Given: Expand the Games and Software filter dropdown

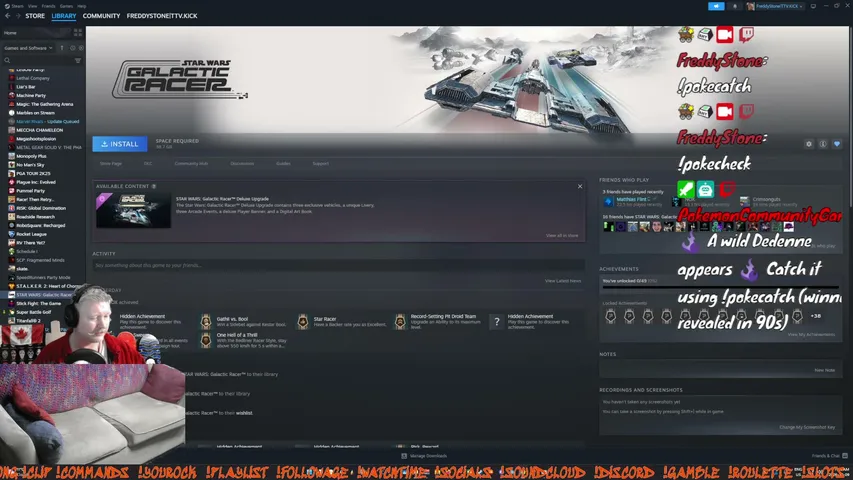Looking at the screenshot, I should click(x=28, y=48).
